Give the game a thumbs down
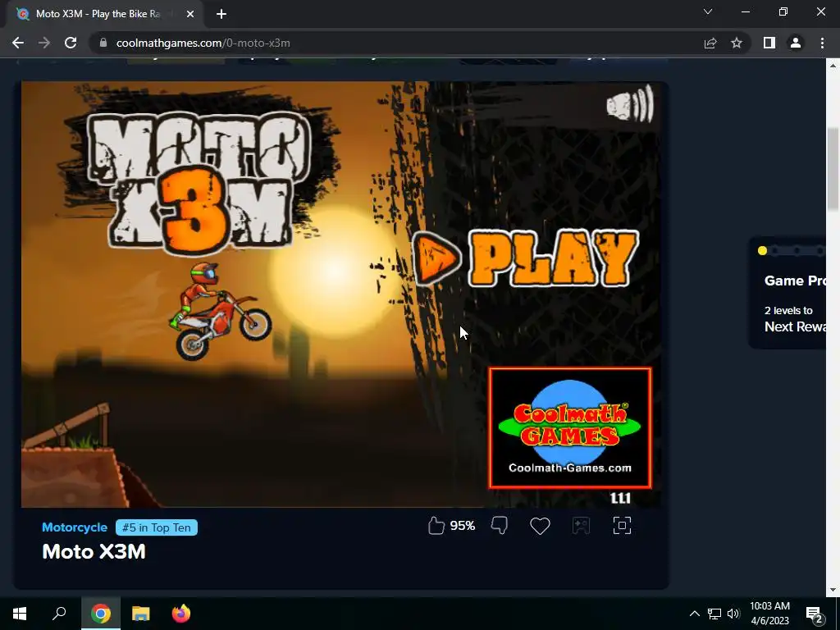This screenshot has width=840, height=630. (500, 526)
